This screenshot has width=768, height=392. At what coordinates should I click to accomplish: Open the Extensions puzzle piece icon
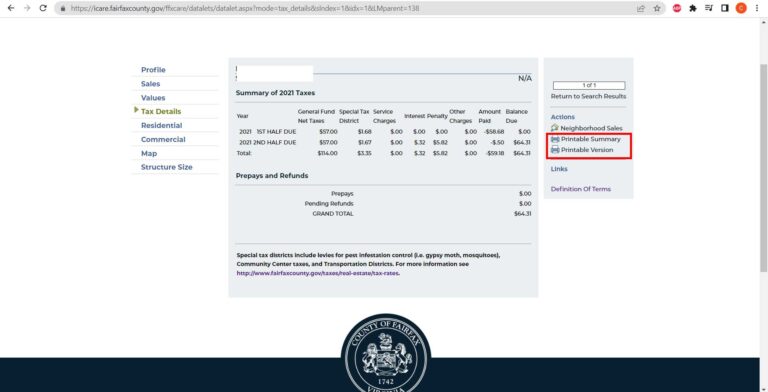tap(693, 8)
